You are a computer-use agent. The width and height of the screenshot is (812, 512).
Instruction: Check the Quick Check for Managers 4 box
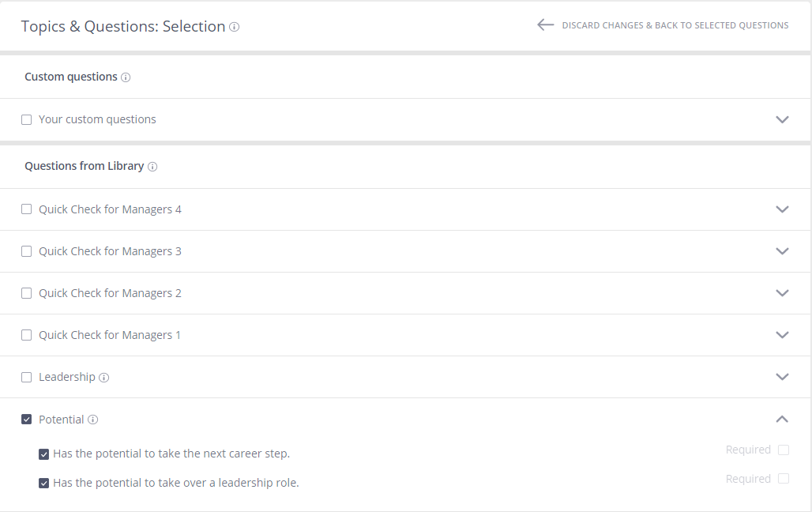tap(26, 209)
